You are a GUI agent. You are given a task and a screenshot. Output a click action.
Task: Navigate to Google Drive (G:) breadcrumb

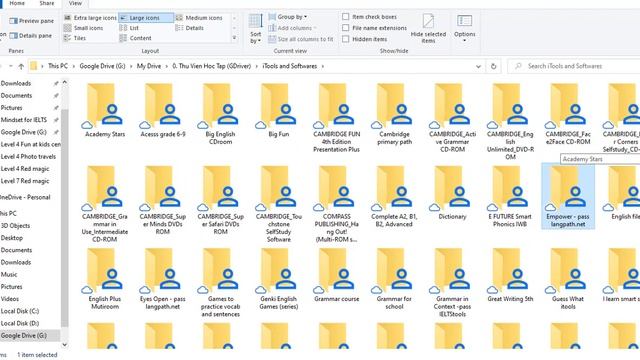tap(102, 66)
